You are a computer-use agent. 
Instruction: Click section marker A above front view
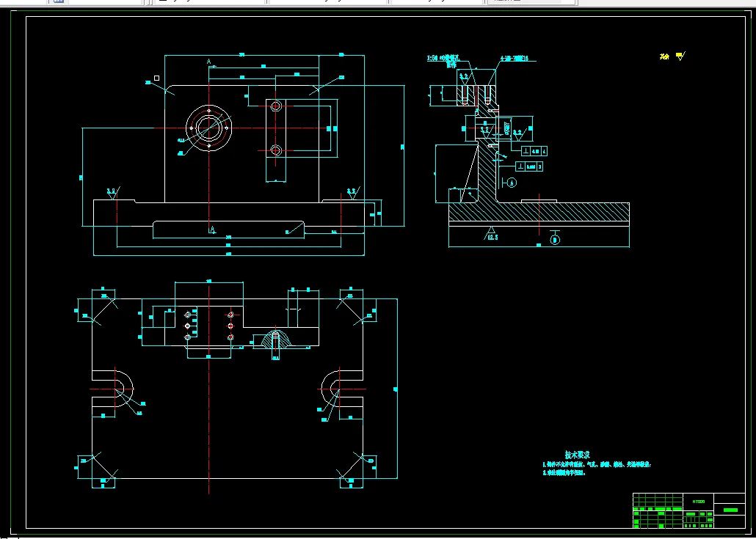click(208, 61)
